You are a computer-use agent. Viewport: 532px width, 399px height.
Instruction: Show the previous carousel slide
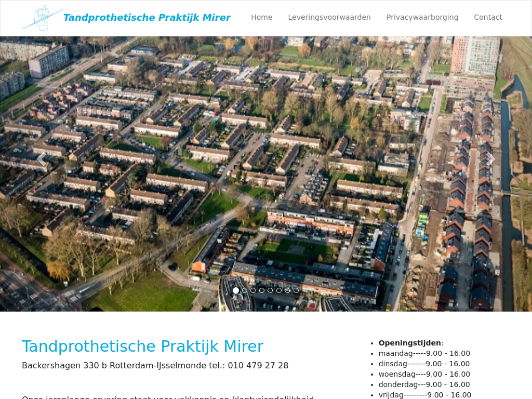point(41,159)
